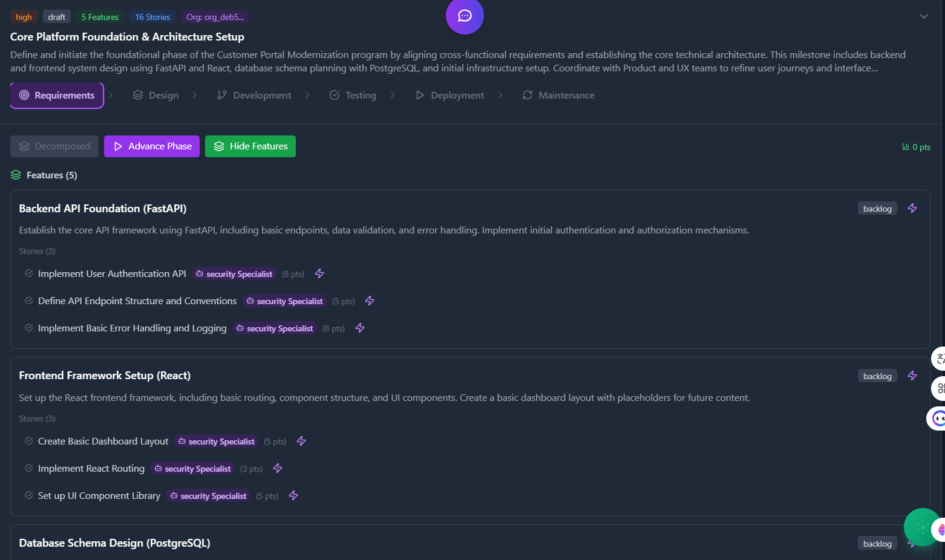Open the Deployment phase tab
This screenshot has height=560, width=945.
click(450, 96)
